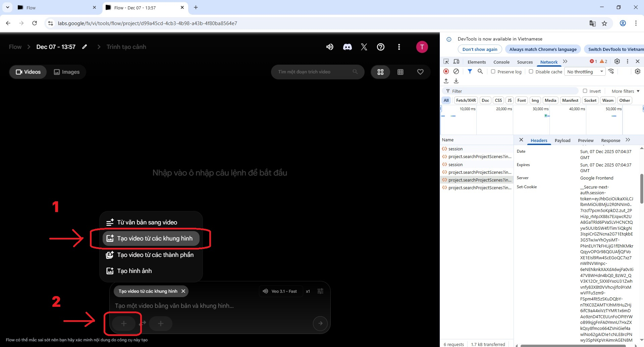Switch to the Payload tab
The height and width of the screenshot is (347, 644).
(562, 140)
